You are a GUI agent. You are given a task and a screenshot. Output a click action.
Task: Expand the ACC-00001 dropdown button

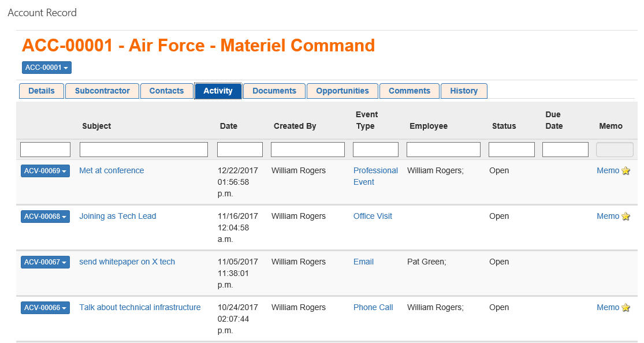click(x=47, y=68)
